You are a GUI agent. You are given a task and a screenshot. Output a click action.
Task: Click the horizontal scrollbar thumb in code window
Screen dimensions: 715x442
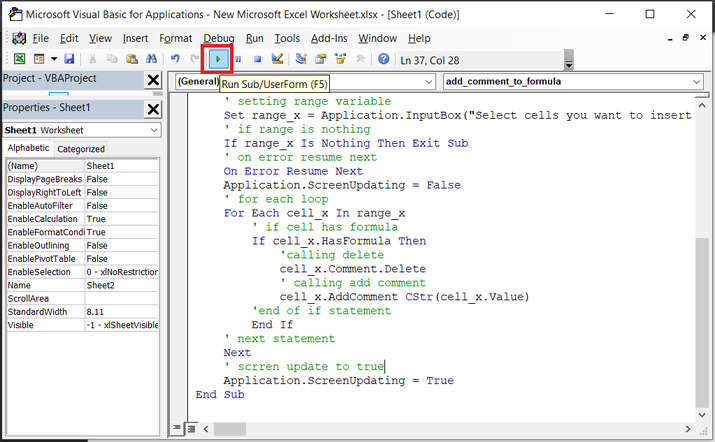230,429
